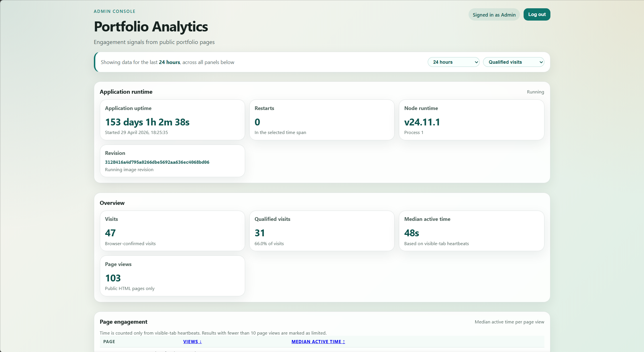Viewport: 644px width, 352px height.
Task: Click the In the selected time span text
Action: [x=280, y=132]
